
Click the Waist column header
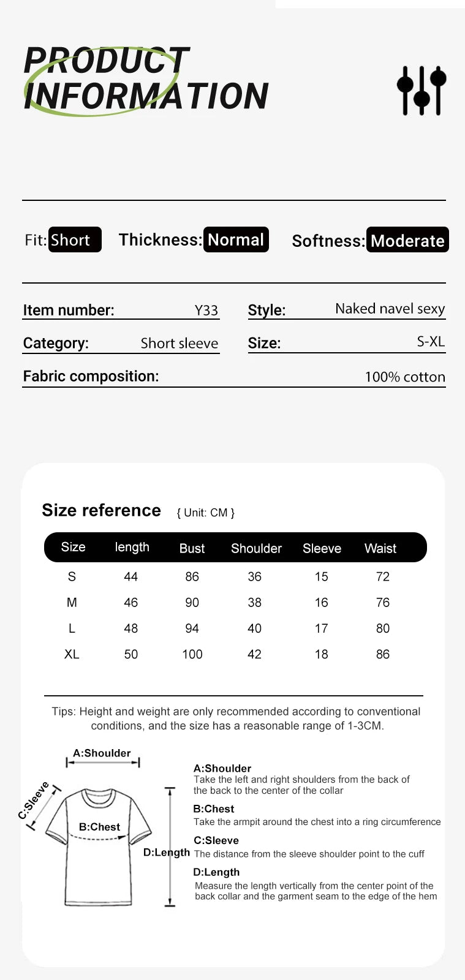point(380,548)
